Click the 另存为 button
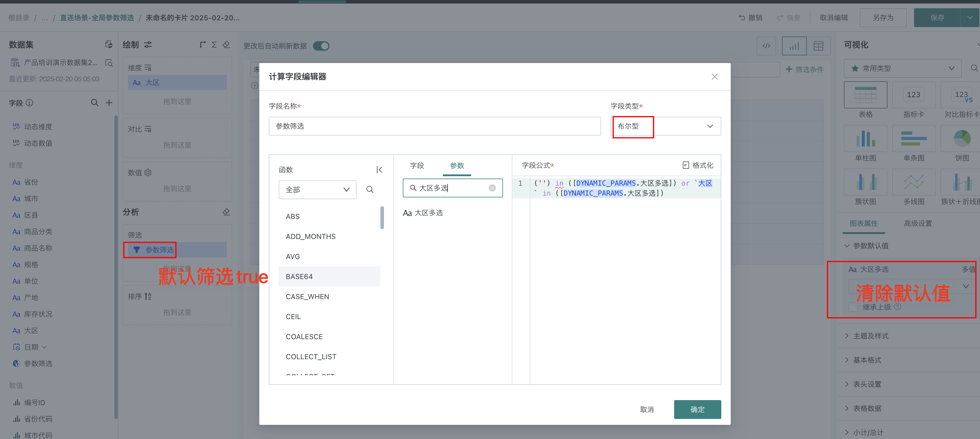 882,17
